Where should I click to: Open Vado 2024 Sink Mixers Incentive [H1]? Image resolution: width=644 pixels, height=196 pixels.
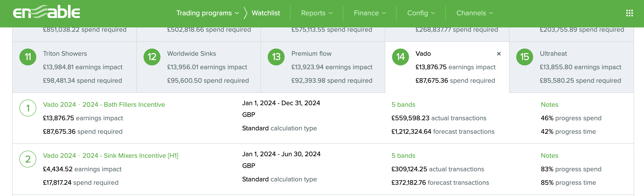pos(110,156)
